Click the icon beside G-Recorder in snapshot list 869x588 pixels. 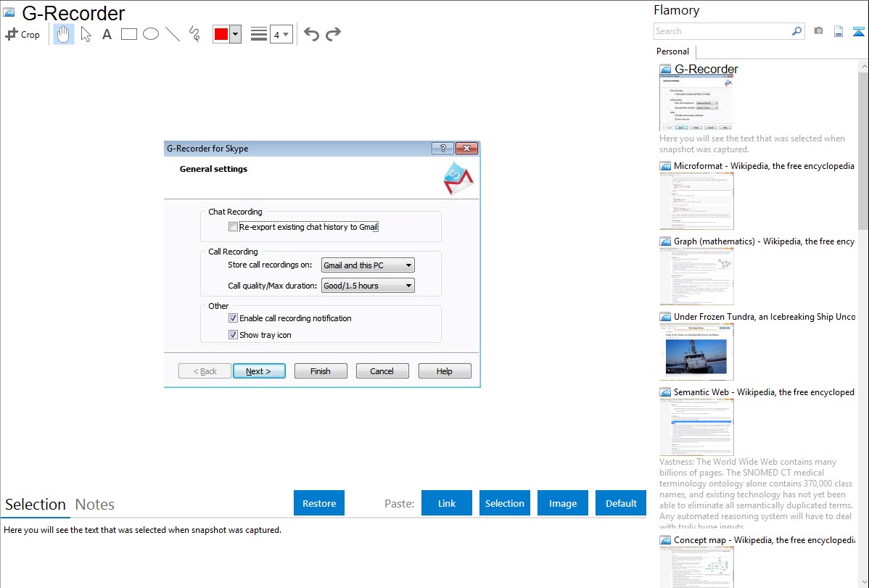[665, 69]
